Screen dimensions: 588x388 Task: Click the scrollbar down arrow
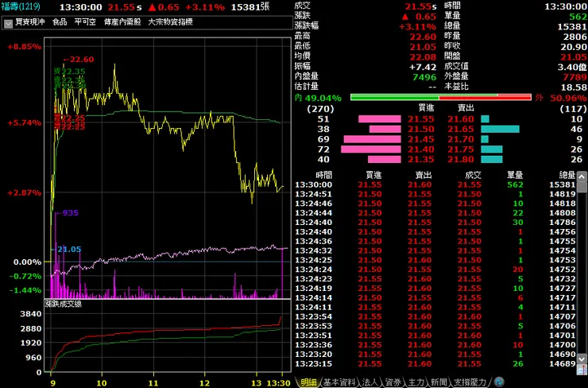[582, 359]
